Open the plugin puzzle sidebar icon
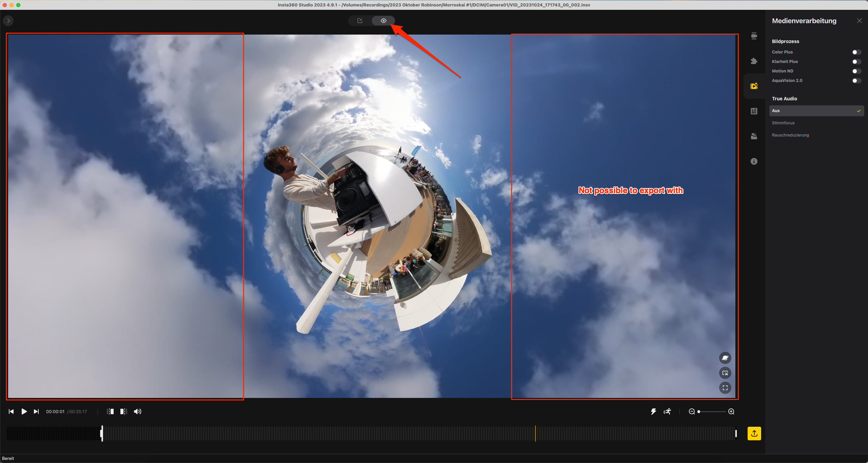This screenshot has width=868, height=463. (754, 61)
